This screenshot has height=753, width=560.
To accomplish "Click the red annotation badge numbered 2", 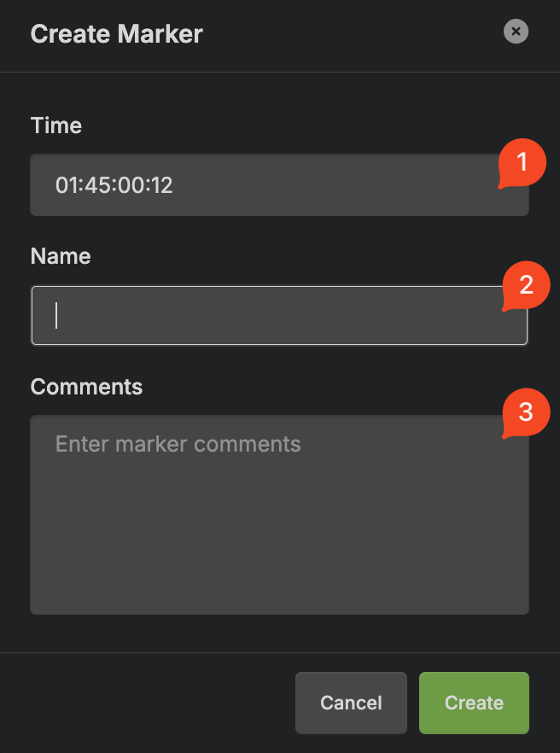I will [526, 285].
